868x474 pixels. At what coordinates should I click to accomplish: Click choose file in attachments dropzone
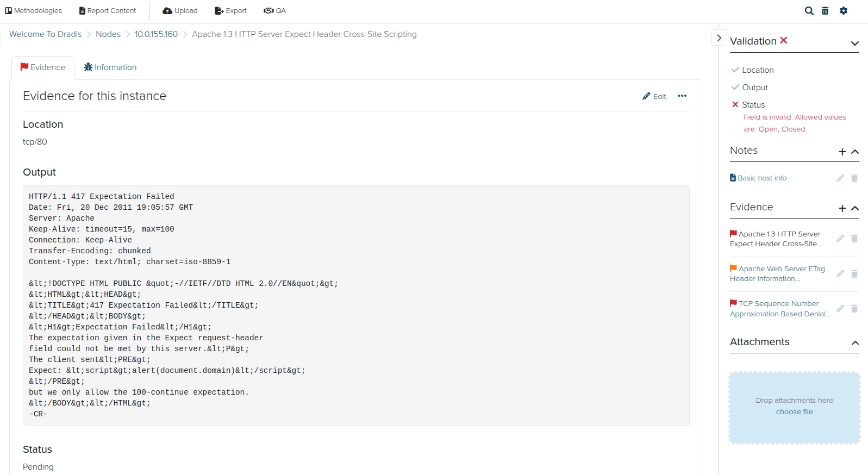(794, 412)
